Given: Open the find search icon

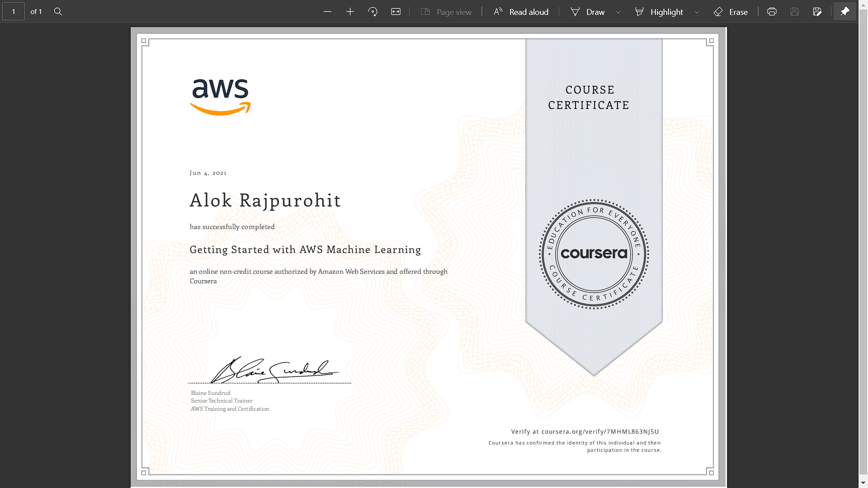Looking at the screenshot, I should click(x=58, y=12).
